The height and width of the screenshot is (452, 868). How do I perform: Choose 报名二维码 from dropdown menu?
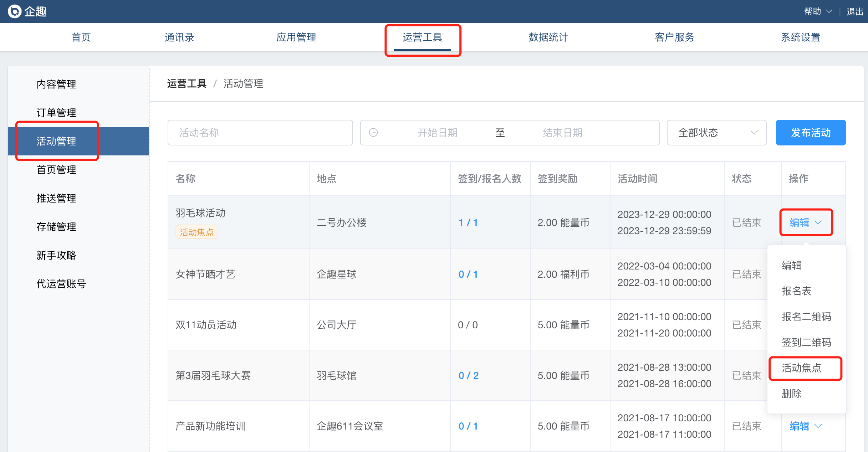coord(806,317)
